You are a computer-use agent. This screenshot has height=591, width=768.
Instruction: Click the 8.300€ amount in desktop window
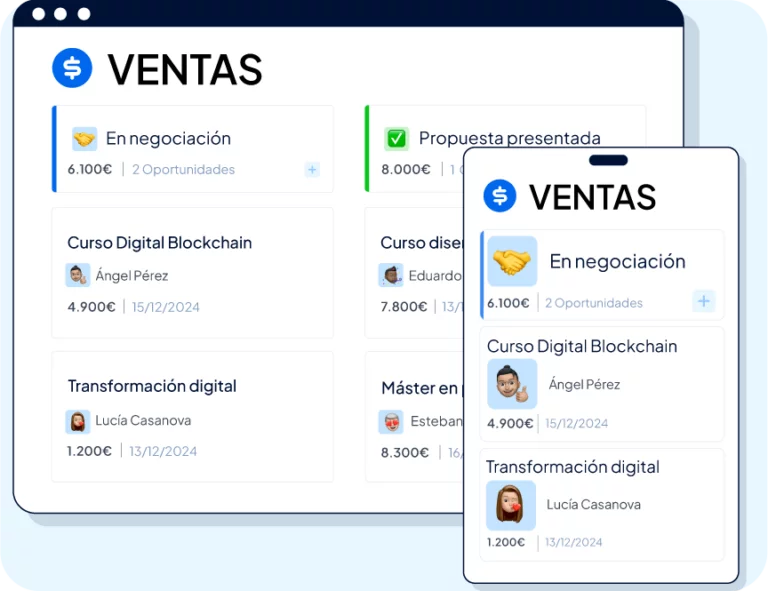pyautogui.click(x=405, y=452)
